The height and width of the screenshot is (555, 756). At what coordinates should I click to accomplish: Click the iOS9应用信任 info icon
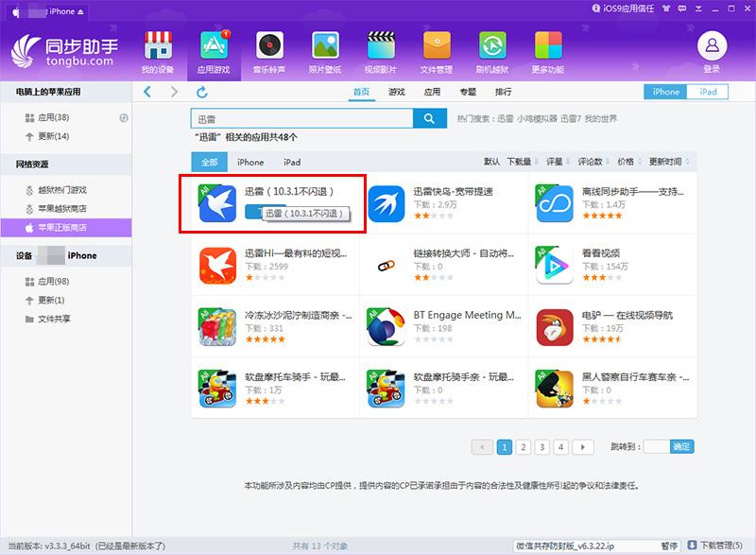[596, 9]
